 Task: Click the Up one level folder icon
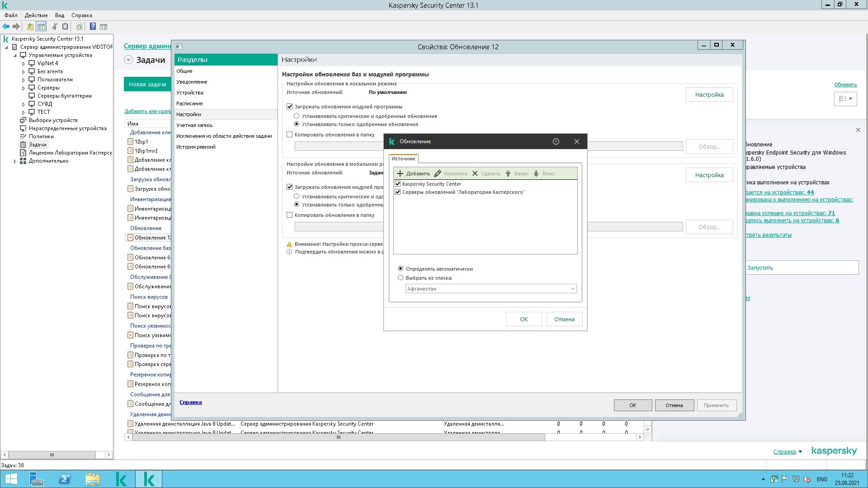pos(30,27)
